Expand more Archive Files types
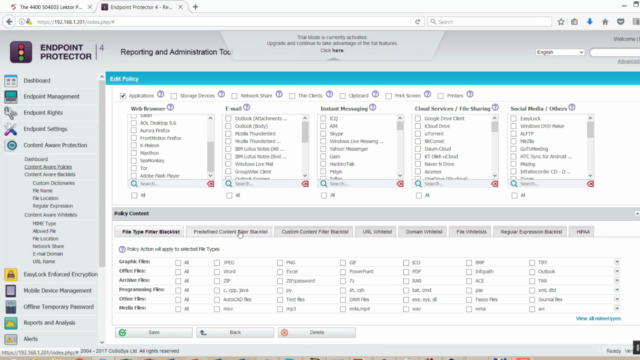Viewport: 640px width, 360px height. [x=617, y=280]
